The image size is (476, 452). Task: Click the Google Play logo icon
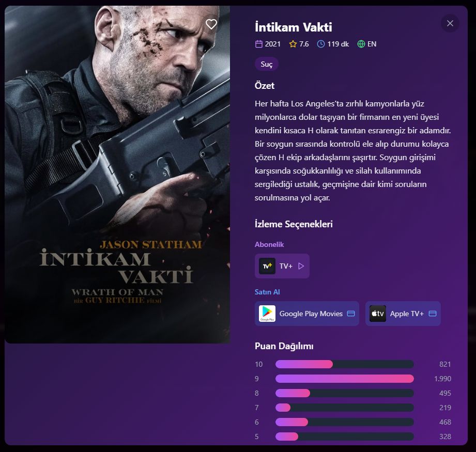click(x=267, y=314)
